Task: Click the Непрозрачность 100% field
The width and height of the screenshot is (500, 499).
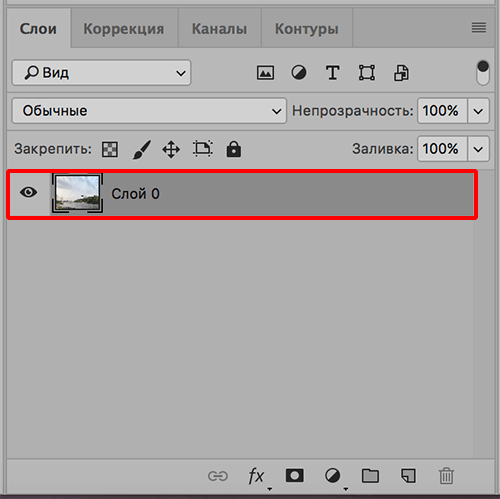Action: pyautogui.click(x=442, y=111)
